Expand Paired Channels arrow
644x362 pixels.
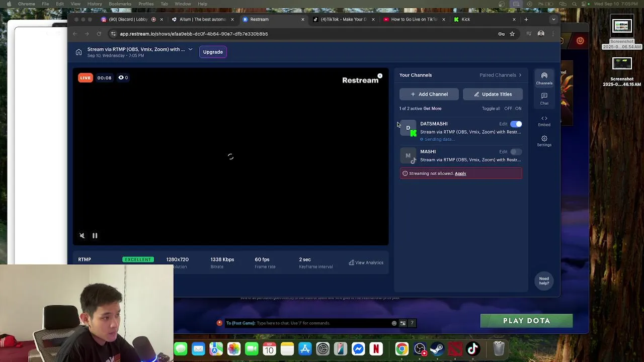pos(520,75)
